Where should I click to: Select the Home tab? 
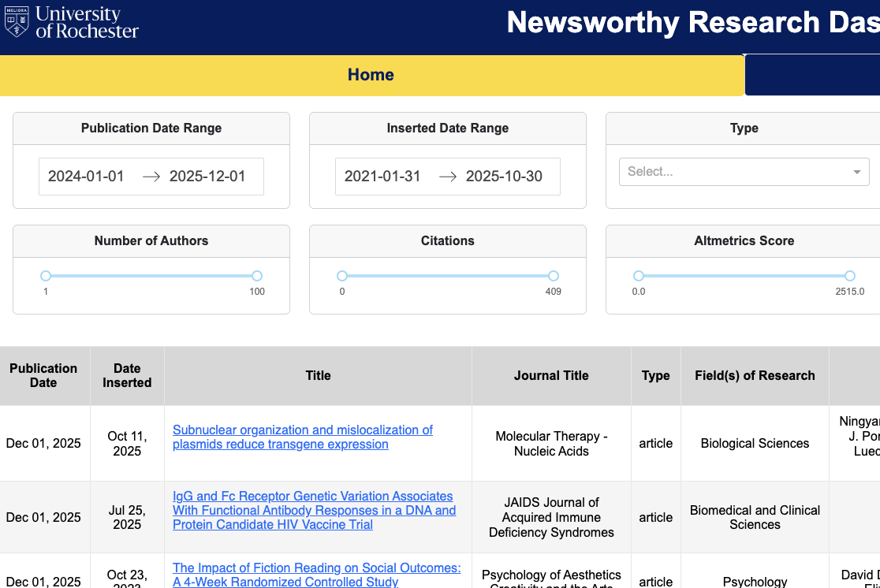pos(371,75)
